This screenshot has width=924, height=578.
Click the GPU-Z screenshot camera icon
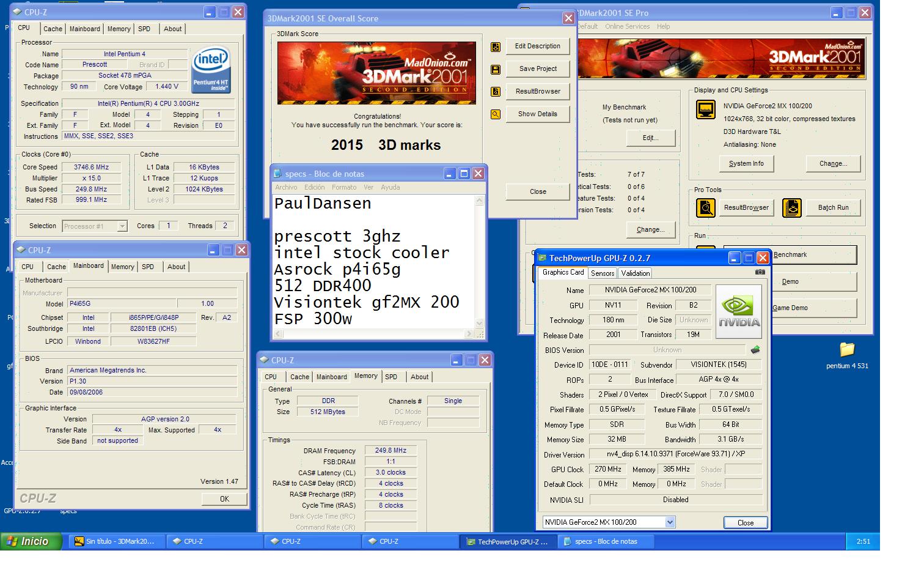[x=760, y=272]
